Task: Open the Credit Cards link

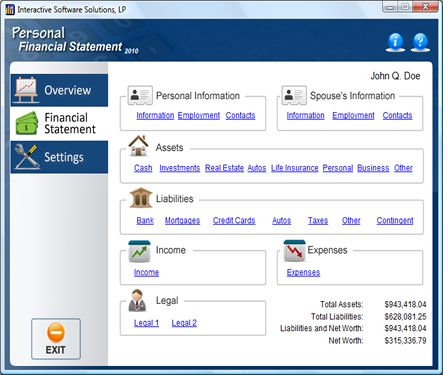Action: 234,220
